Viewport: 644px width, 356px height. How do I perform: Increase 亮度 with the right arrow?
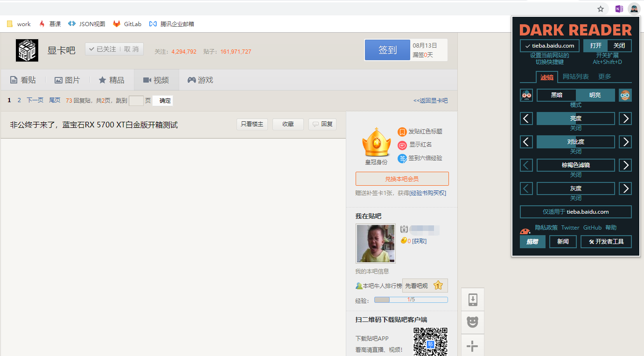tap(625, 119)
